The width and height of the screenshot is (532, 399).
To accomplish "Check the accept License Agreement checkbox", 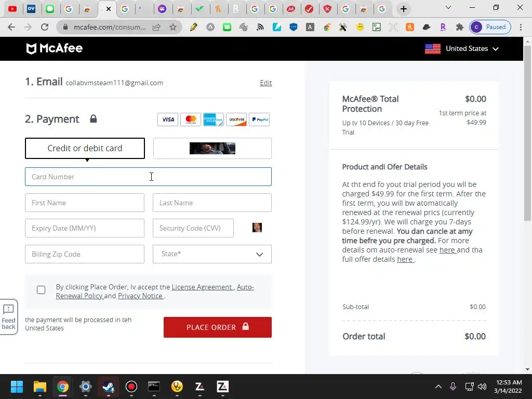I will tap(41, 290).
